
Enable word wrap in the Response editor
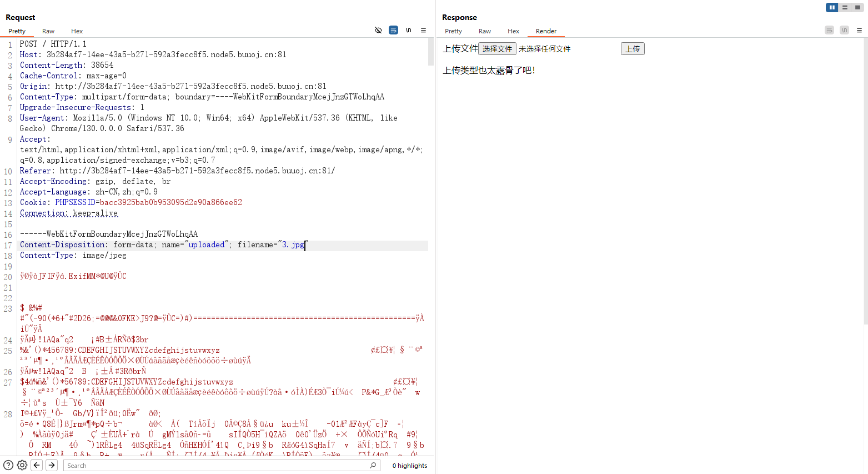point(829,30)
